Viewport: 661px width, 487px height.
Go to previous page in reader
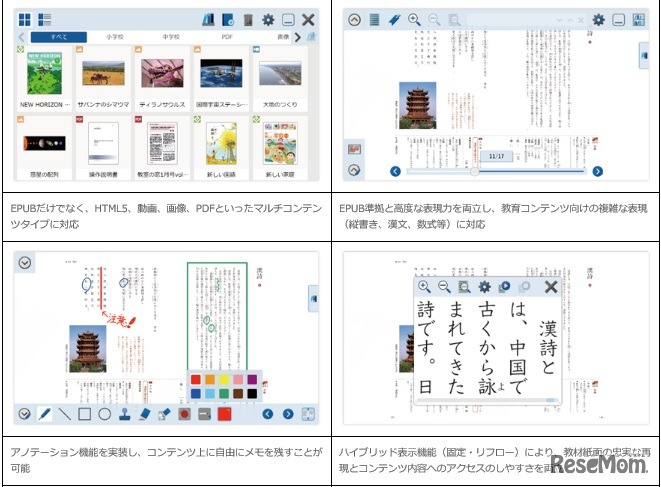(x=395, y=171)
